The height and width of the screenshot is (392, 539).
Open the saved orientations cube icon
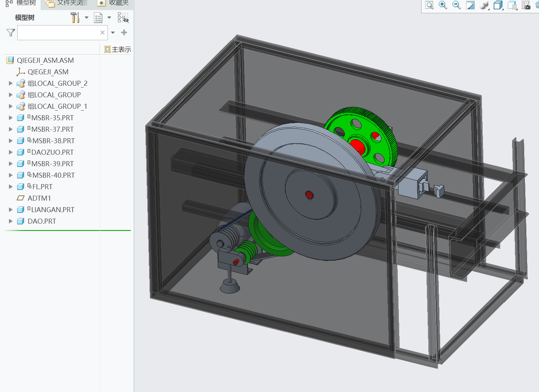498,5
